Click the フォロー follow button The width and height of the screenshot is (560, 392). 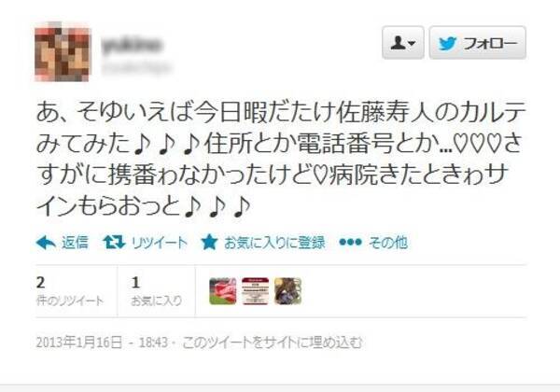click(478, 43)
